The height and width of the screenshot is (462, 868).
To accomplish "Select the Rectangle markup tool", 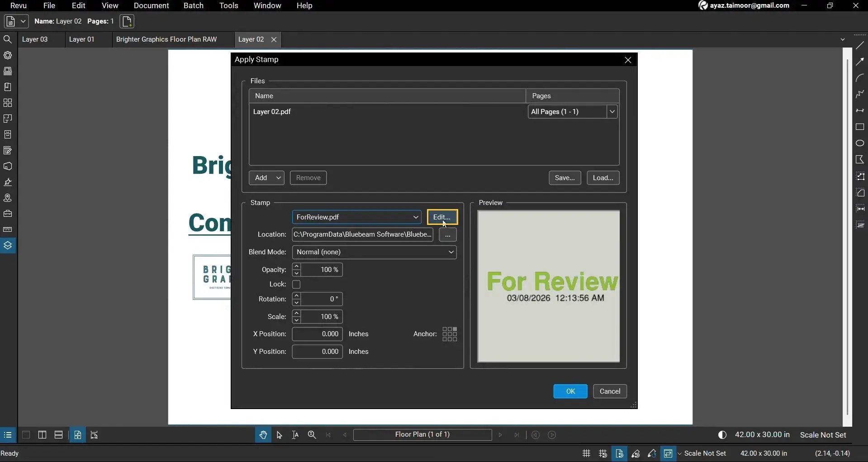I will pos(860,127).
